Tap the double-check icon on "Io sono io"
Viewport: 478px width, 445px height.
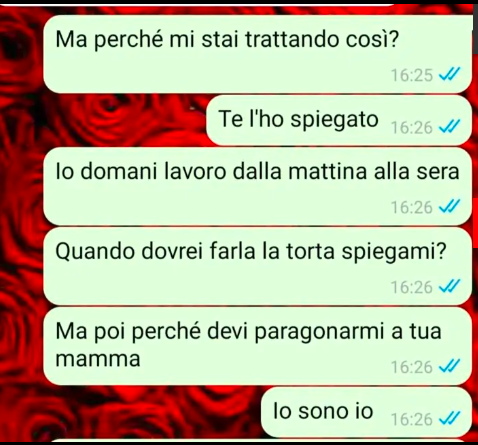point(449,419)
